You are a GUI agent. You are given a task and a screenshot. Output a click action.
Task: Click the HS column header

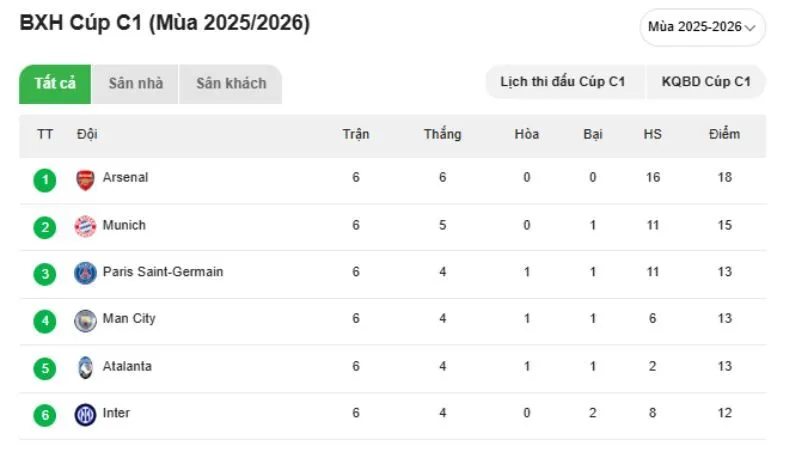[x=653, y=134]
